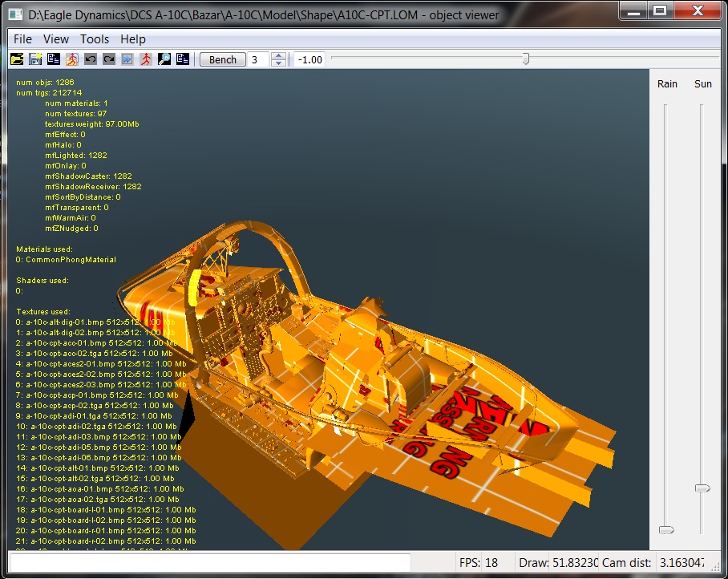Click the "mfTransparent: 0" line
The height and width of the screenshot is (579, 728).
77,208
